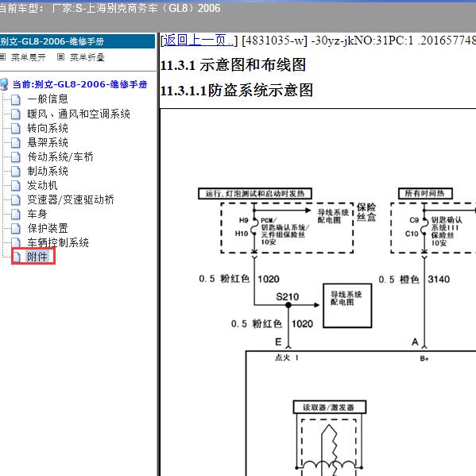Open the 一般信息 tree item
The image size is (476, 476).
pos(48,99)
